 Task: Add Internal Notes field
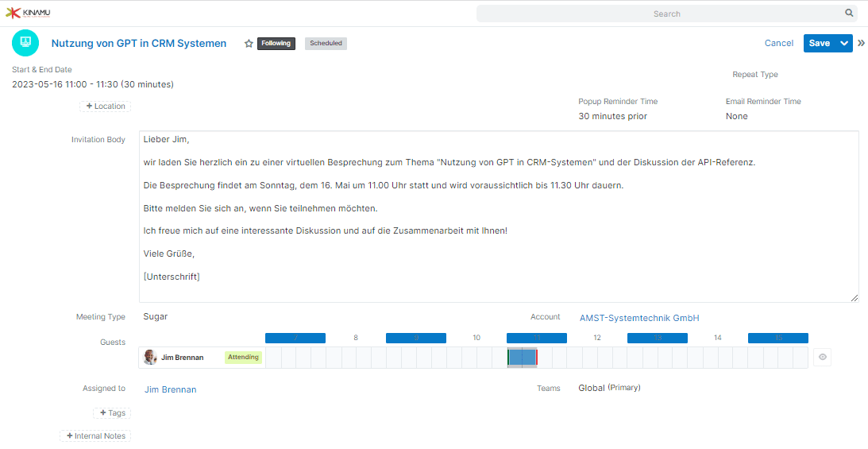(95, 436)
